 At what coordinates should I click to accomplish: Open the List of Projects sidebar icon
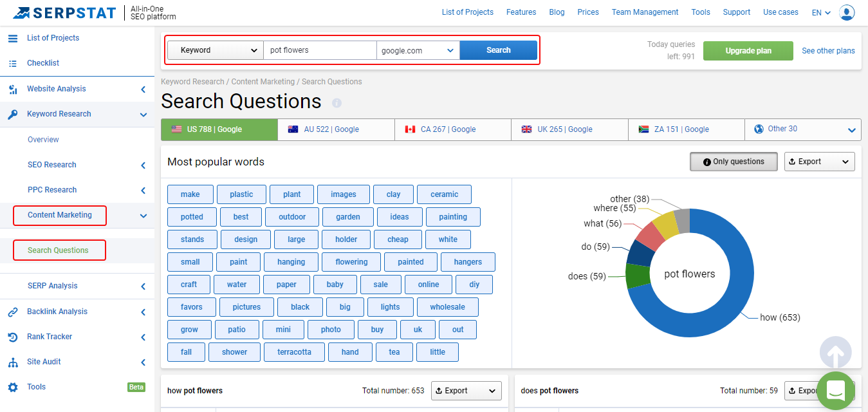point(13,37)
